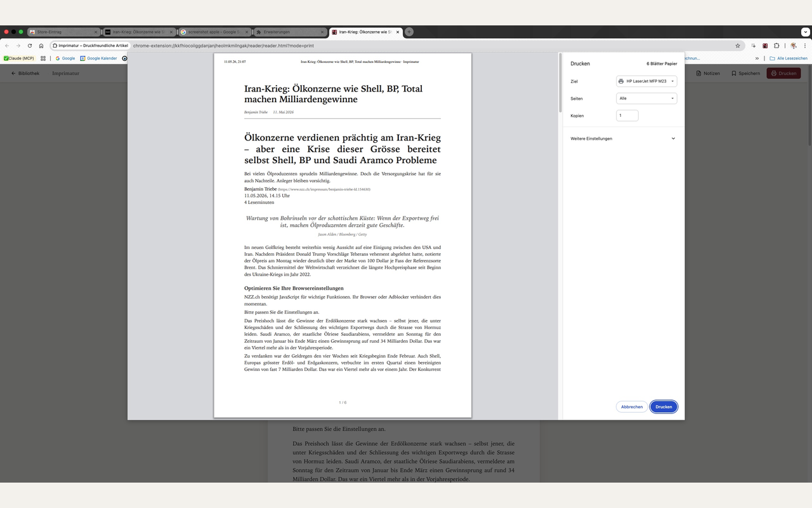Screen dimensions: 812x508
Task: Click the print preview scrollbar
Action: pyautogui.click(x=560, y=83)
